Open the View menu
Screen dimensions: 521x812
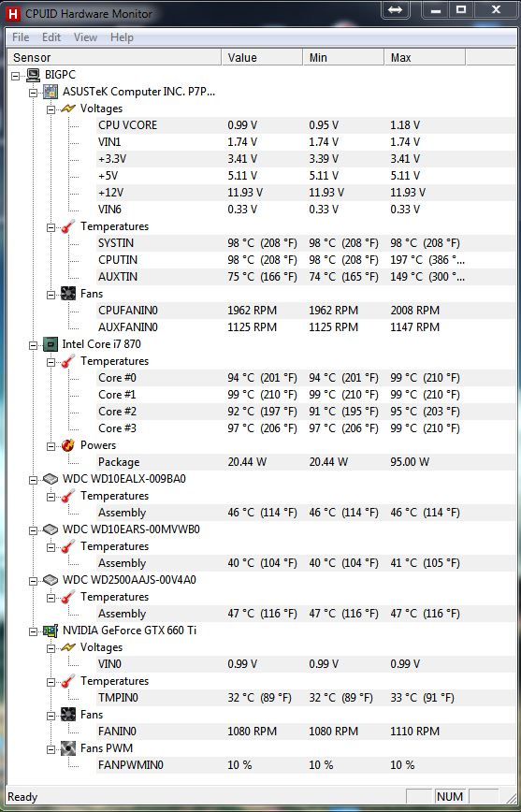[x=85, y=37]
